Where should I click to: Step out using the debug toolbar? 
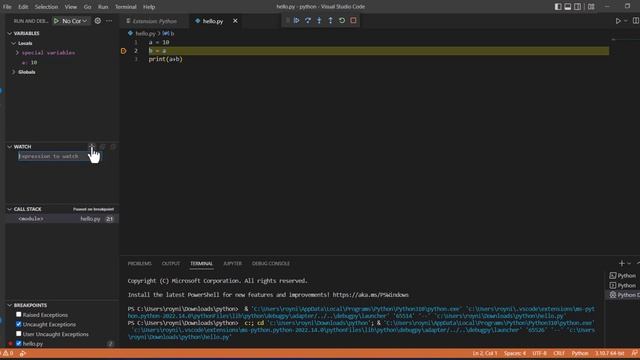(330, 20)
